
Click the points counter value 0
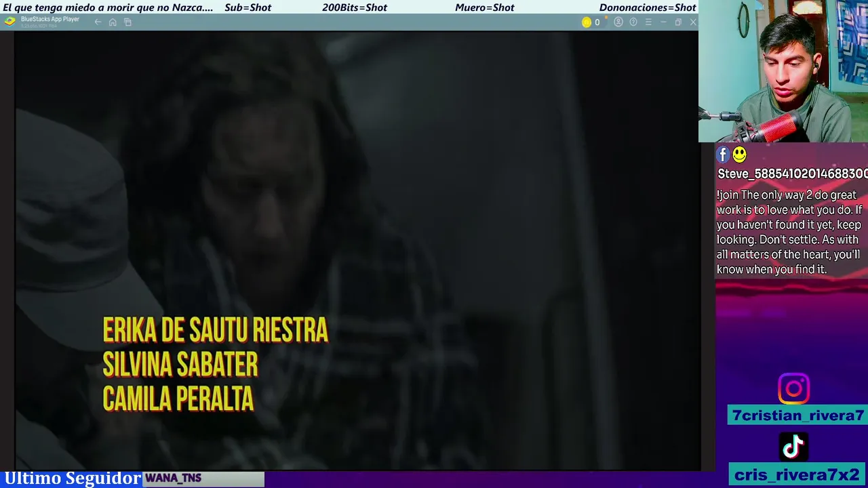pos(597,22)
